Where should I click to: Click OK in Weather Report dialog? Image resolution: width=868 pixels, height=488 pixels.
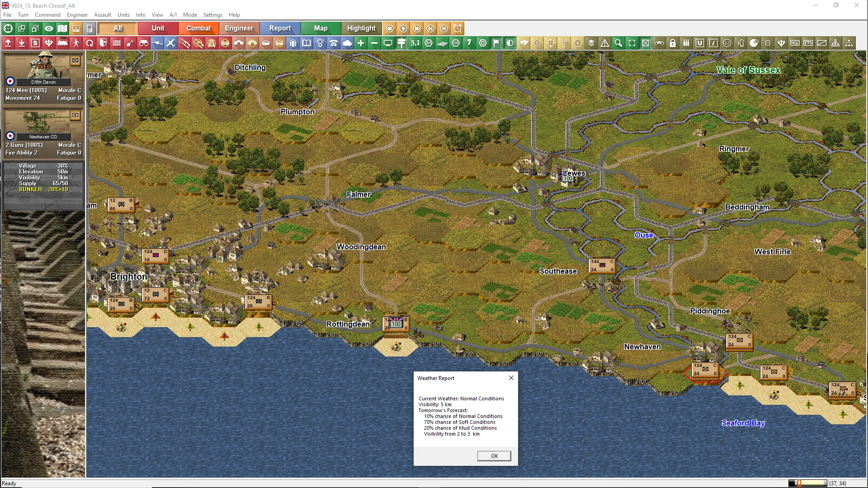click(x=494, y=456)
